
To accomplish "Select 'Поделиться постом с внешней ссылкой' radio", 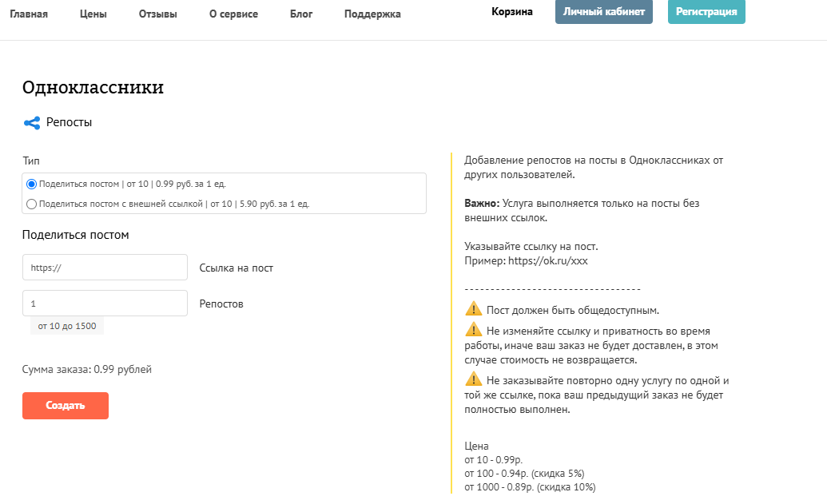I will coord(32,204).
